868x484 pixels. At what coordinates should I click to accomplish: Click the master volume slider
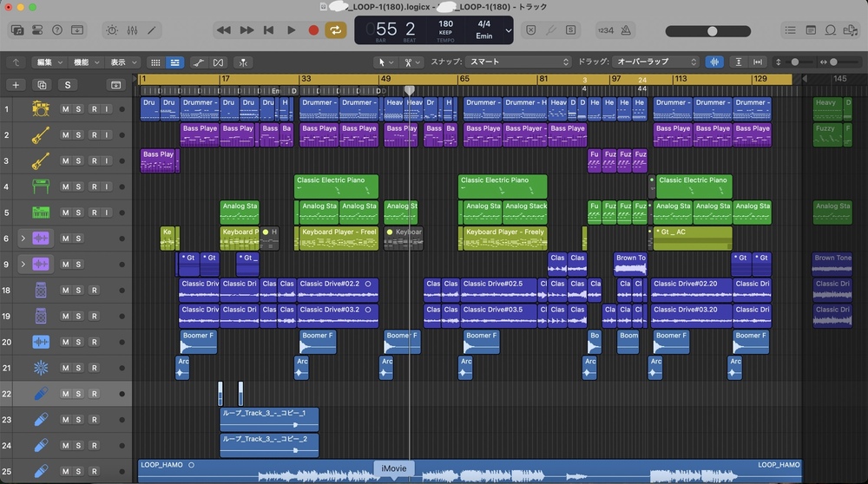tap(712, 30)
